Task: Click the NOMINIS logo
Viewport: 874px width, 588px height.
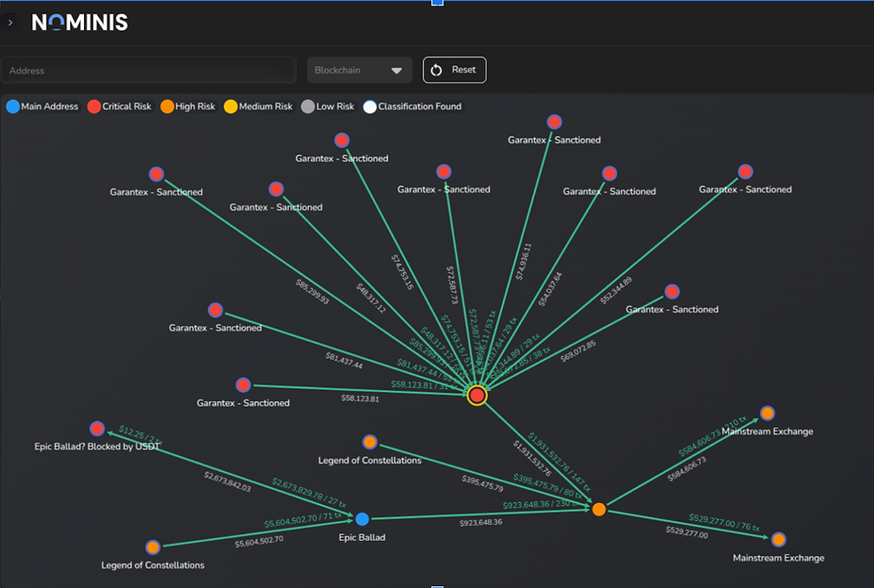Action: (80, 22)
